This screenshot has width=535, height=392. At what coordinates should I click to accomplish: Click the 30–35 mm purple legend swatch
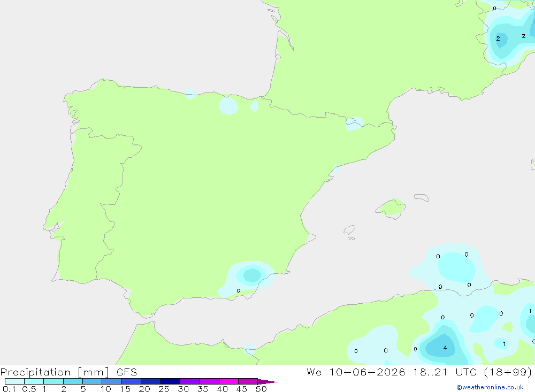(190, 381)
